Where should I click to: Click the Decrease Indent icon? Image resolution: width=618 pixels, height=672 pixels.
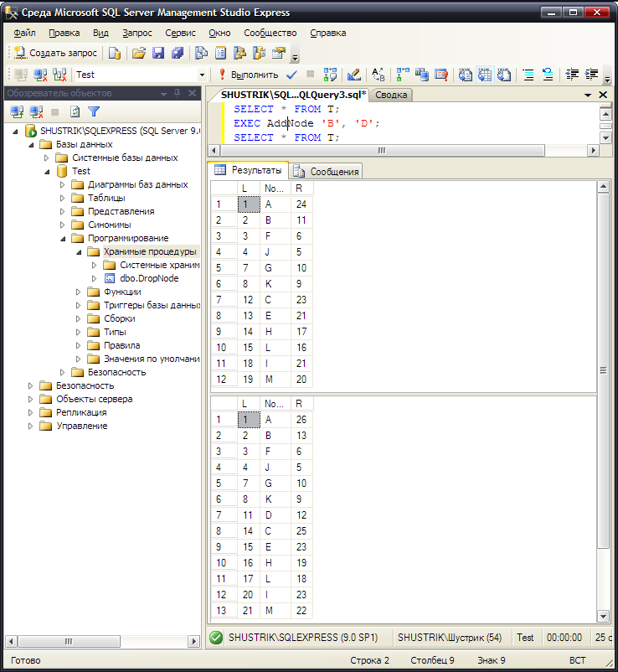point(572,75)
